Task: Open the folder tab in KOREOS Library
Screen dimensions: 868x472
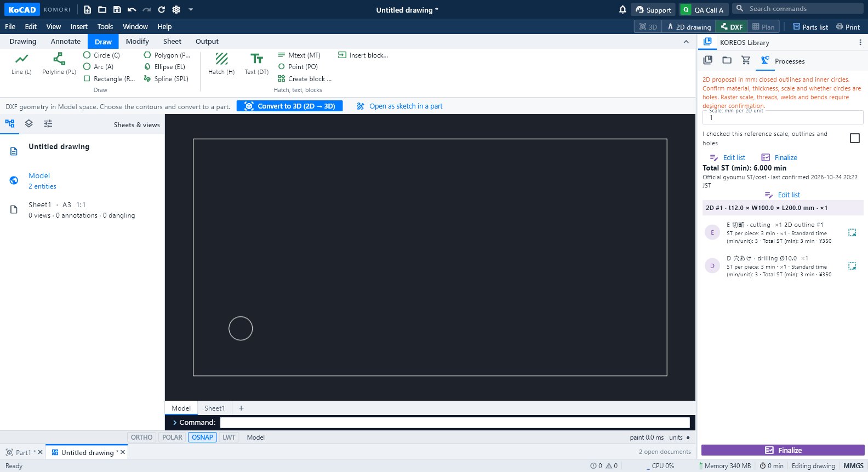Action: coord(727,60)
